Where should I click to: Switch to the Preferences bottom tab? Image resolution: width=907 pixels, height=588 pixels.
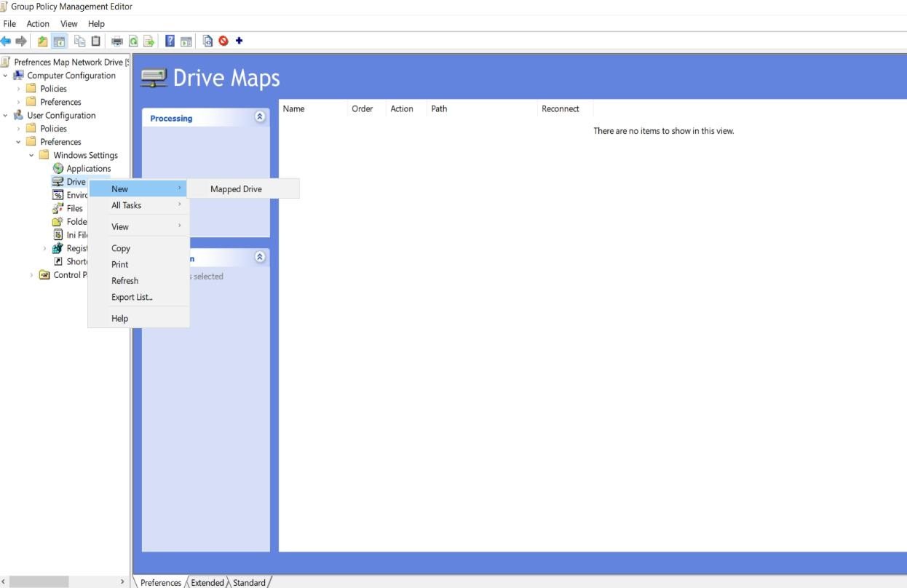pyautogui.click(x=160, y=582)
